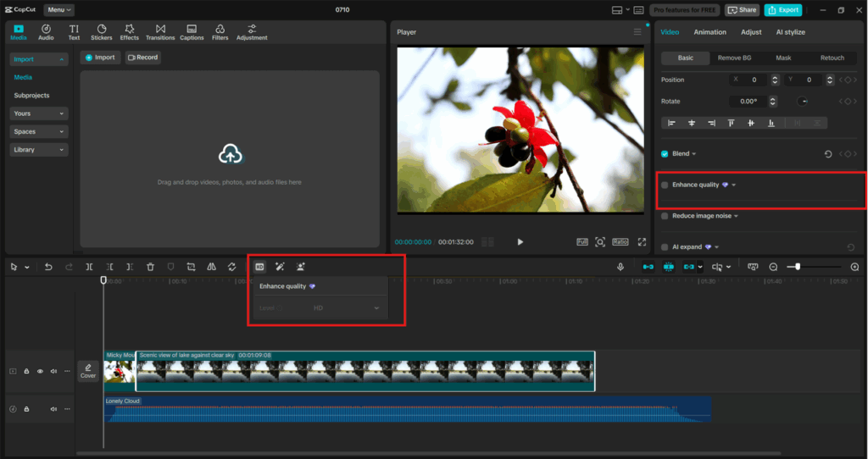Expand the Yours section
The image size is (868, 459).
click(39, 113)
